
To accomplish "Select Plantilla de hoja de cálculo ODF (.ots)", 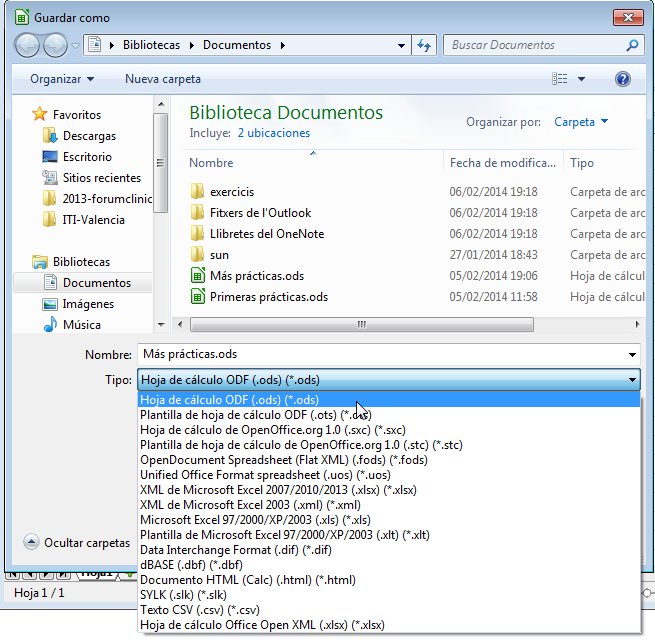I will (388, 415).
